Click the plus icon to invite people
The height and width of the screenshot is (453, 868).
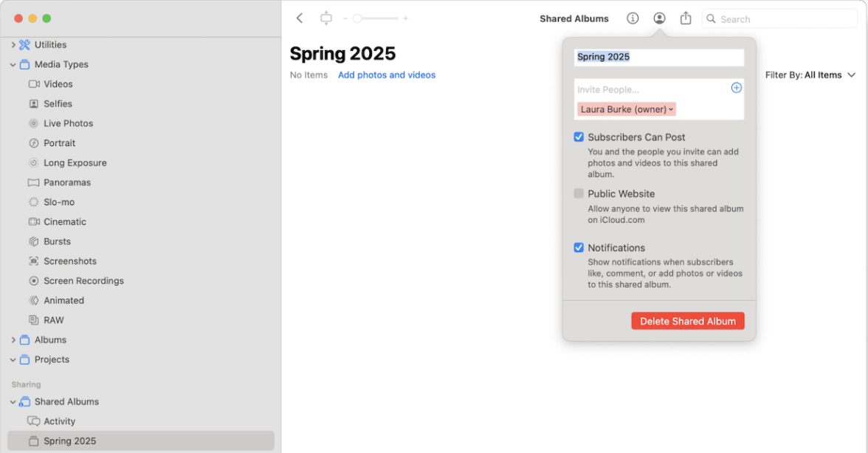[736, 88]
